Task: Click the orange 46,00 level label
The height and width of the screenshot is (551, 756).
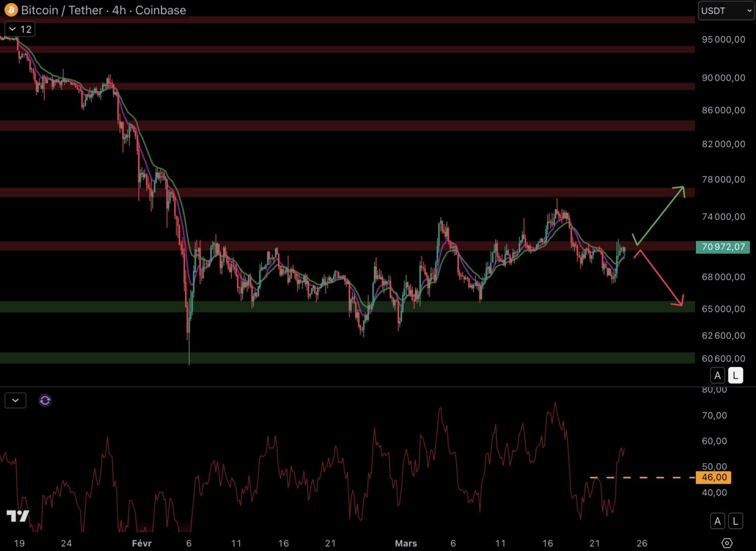Action: [x=714, y=478]
